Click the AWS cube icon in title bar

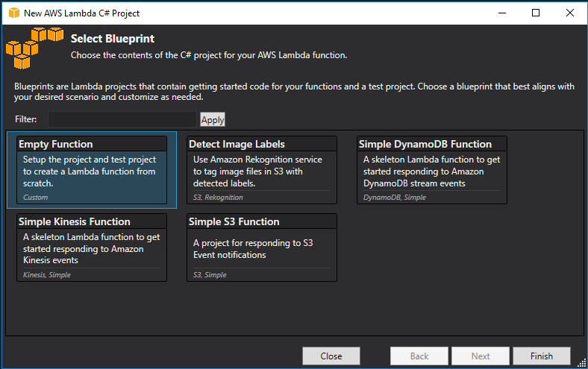point(12,13)
